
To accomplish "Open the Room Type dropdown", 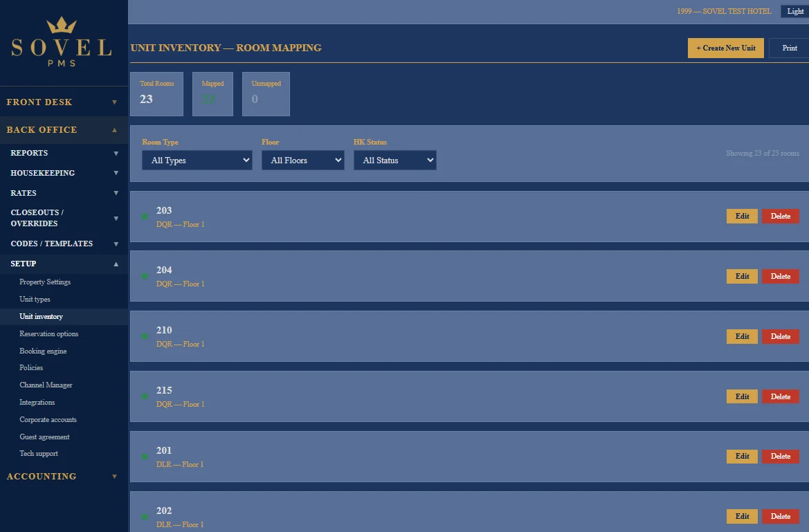I will click(197, 160).
